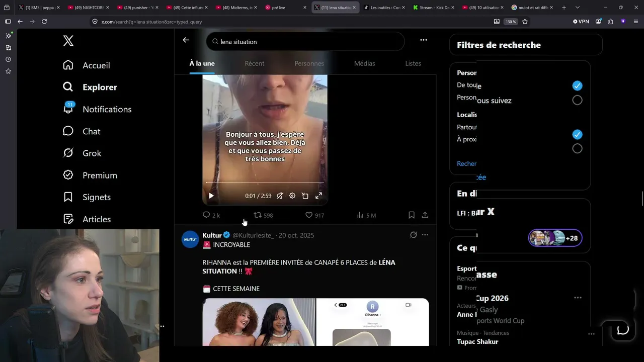Screen dimensions: 644x362
Task: Open the browser profile account icon
Action: 598,22
